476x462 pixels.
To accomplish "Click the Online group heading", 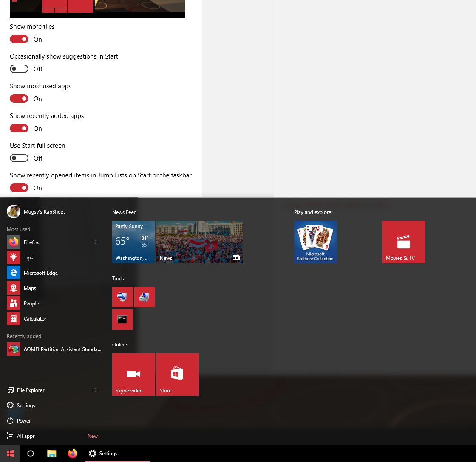I will (x=119, y=345).
